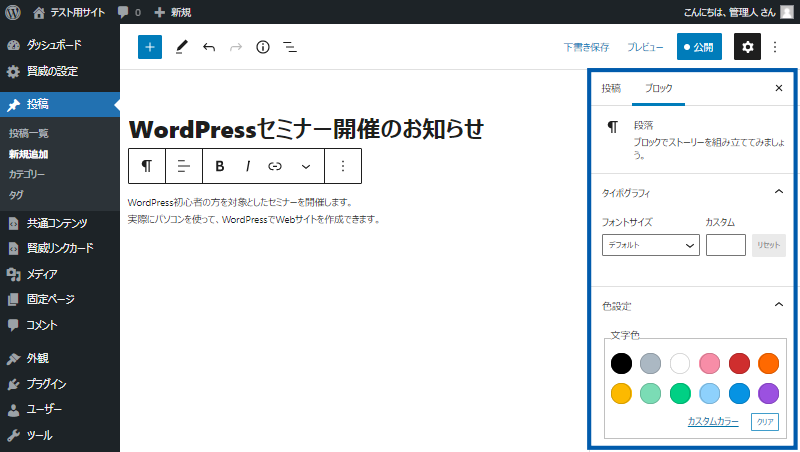Open the block list view

[290, 47]
